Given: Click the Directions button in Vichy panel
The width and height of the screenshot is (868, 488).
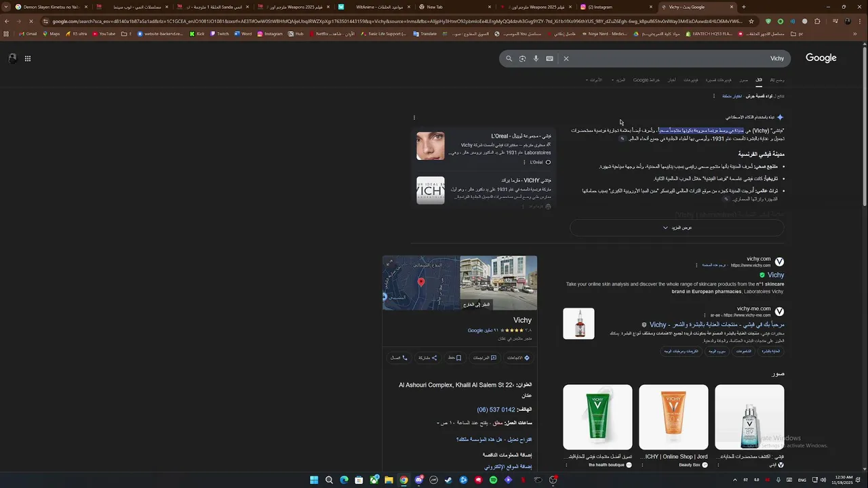Looking at the screenshot, I should point(518,358).
